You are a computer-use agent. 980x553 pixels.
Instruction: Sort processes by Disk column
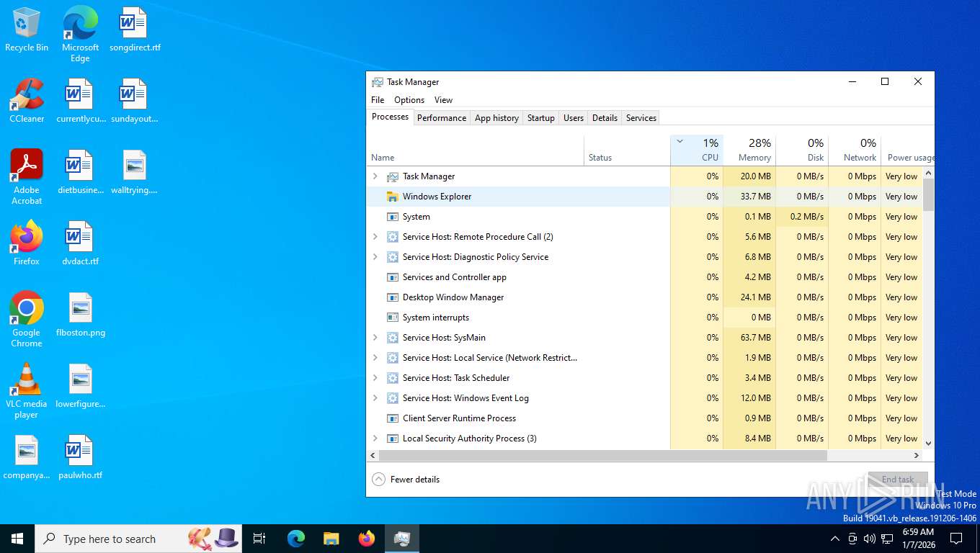[802, 150]
